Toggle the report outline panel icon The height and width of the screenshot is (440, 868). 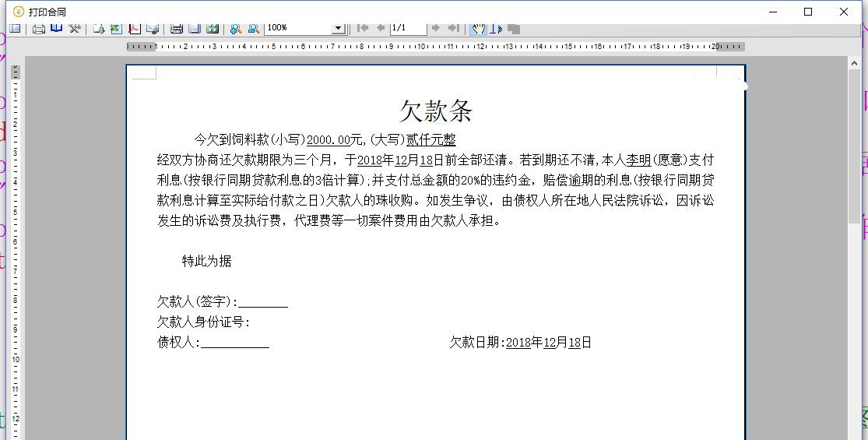[15, 28]
